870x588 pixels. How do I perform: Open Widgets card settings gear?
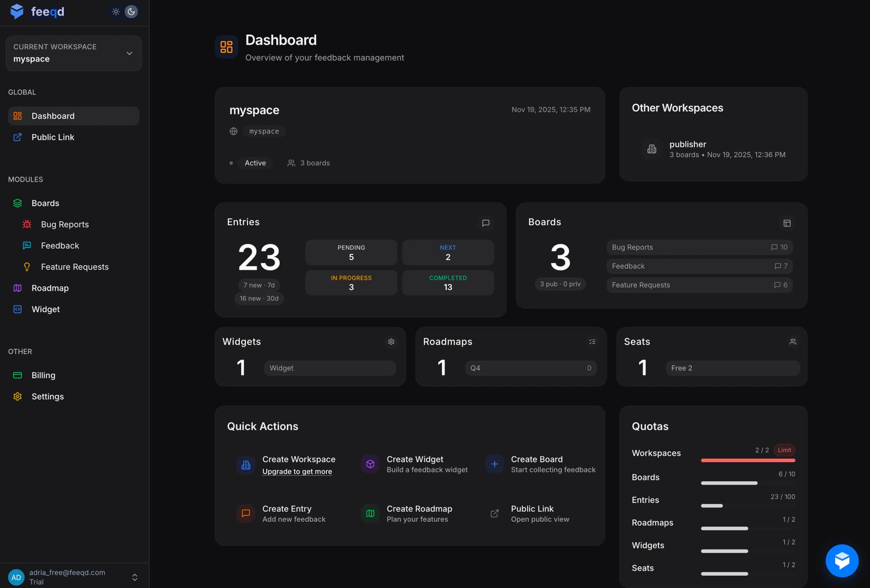pyautogui.click(x=391, y=342)
